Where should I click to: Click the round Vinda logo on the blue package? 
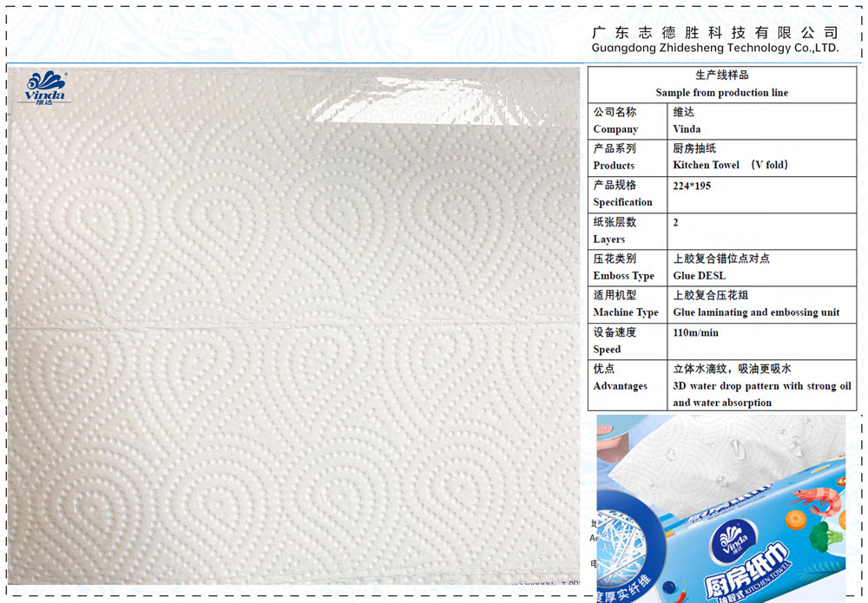734,541
